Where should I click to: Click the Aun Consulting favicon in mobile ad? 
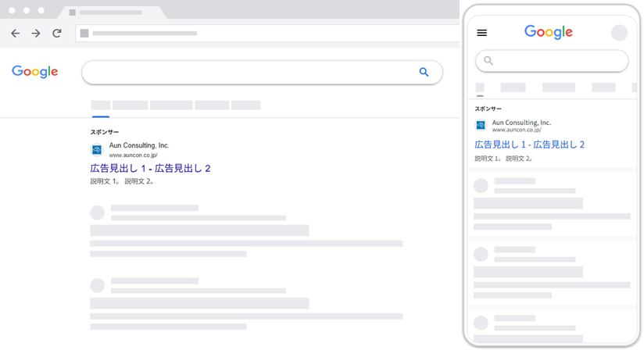pyautogui.click(x=481, y=125)
